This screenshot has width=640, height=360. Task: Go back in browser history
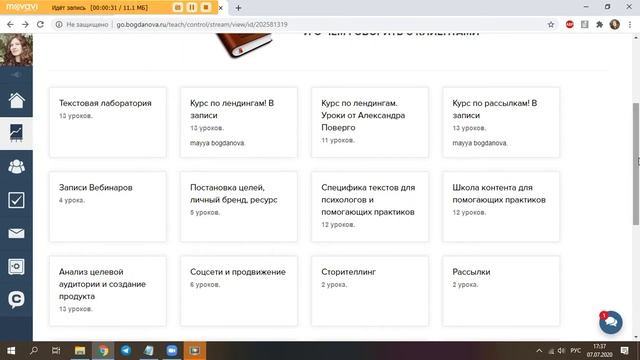pyautogui.click(x=10, y=24)
